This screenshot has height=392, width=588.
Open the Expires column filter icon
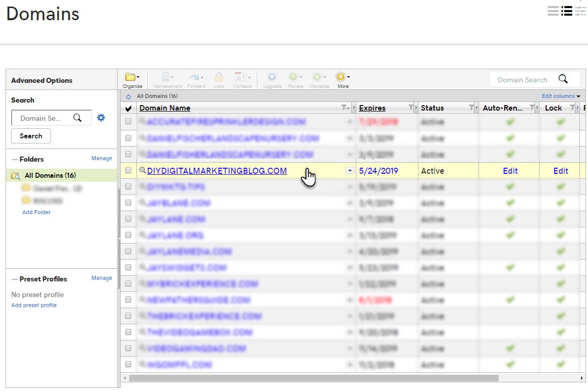[x=411, y=108]
